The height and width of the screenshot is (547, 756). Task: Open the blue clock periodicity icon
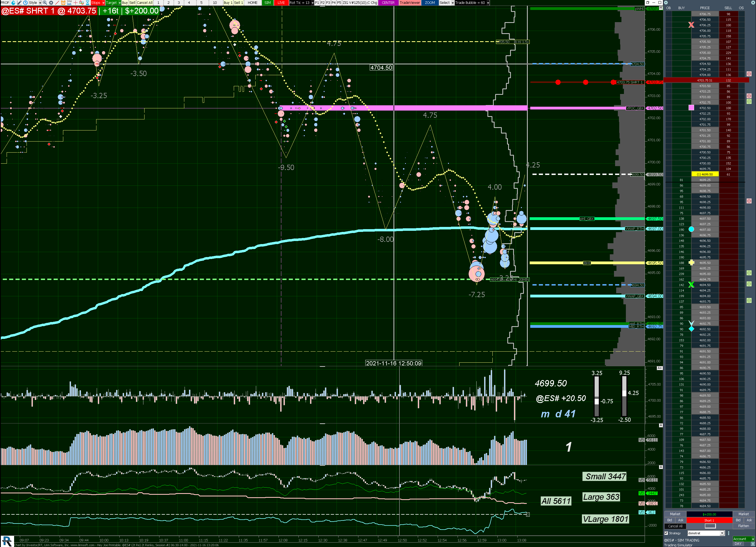[x=25, y=3]
